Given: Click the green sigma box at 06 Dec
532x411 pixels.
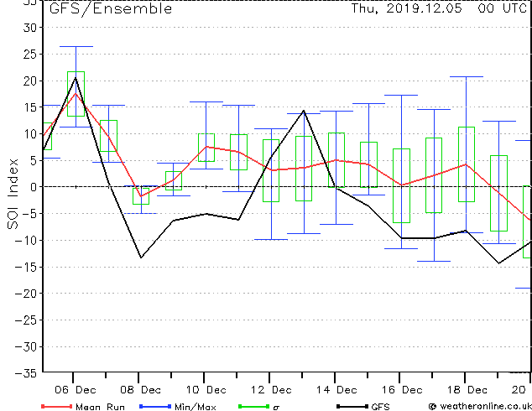Looking at the screenshot, I should [x=76, y=94].
